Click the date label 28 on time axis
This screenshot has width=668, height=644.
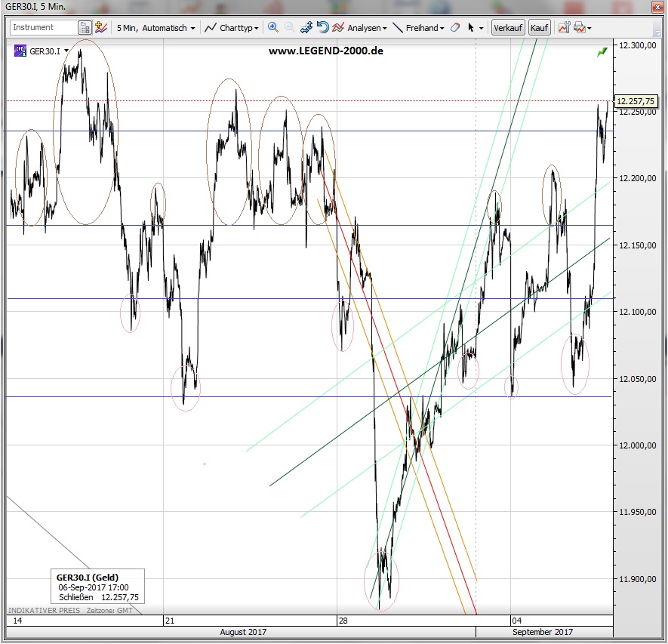pos(343,621)
